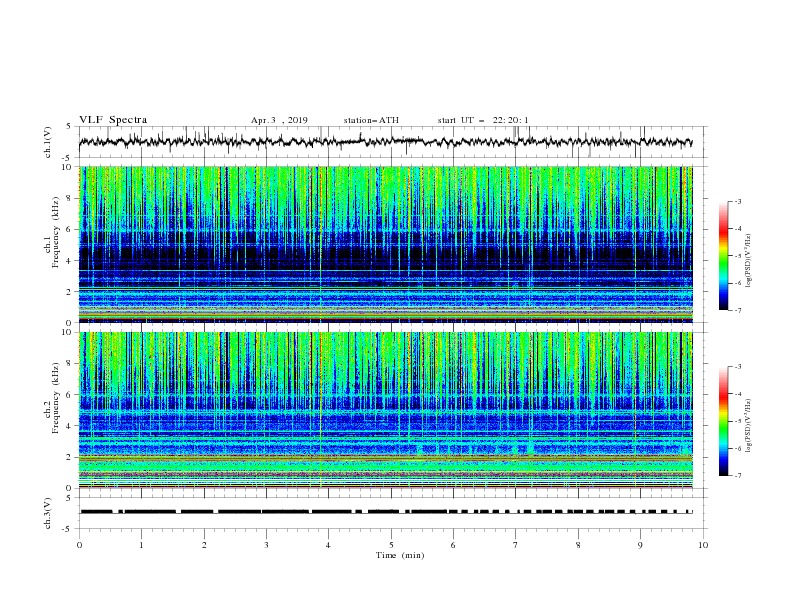Click inside the ch.1 spectrogram panel
Viewport: 792px width, 612px height.
(385, 244)
